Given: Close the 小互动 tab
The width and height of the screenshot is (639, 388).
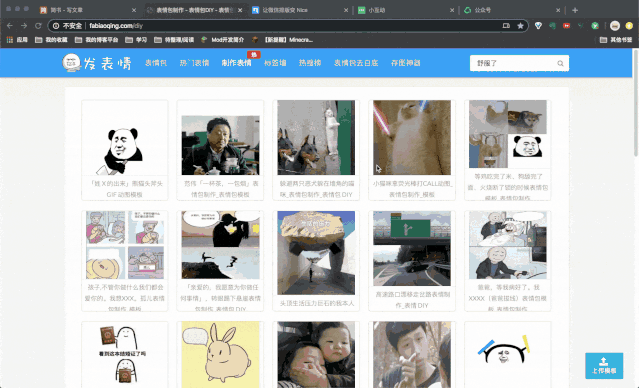Looking at the screenshot, I should (x=452, y=10).
